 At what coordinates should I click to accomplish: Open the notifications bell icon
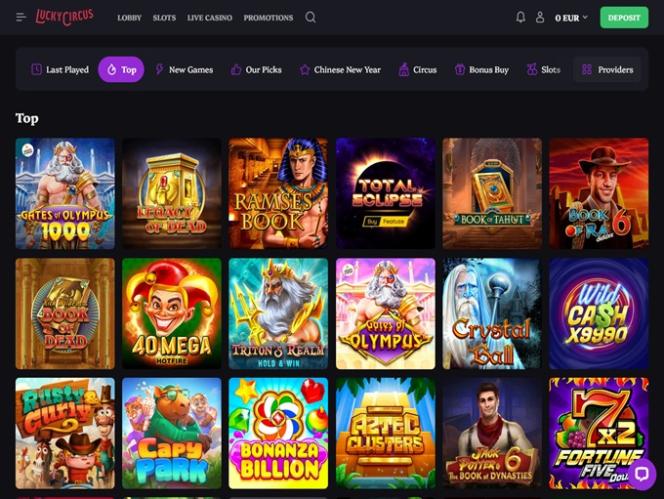click(520, 17)
